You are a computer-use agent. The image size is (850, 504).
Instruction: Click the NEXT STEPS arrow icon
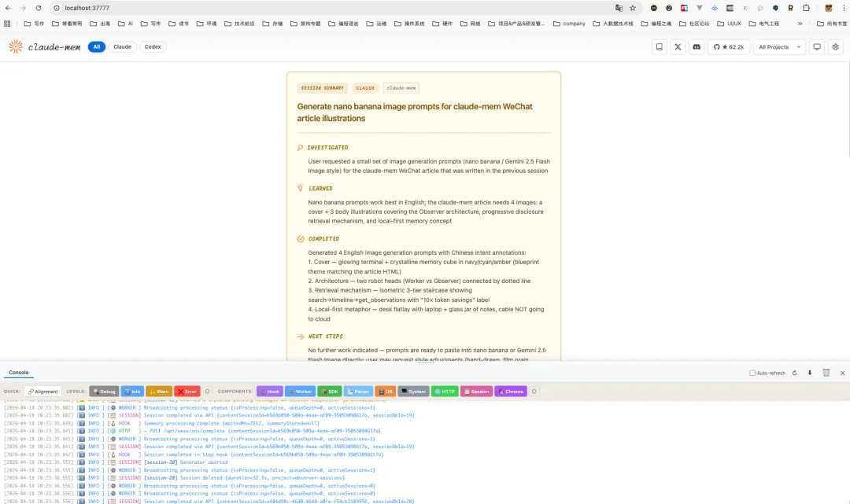(301, 337)
